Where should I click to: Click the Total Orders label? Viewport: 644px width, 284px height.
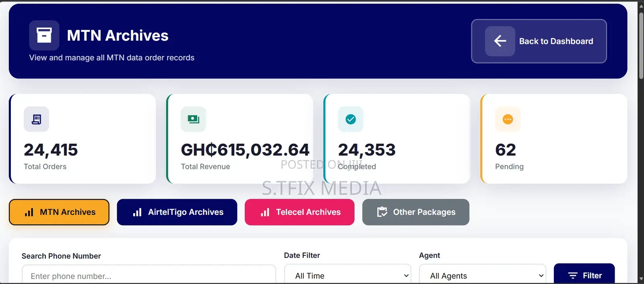pyautogui.click(x=45, y=167)
